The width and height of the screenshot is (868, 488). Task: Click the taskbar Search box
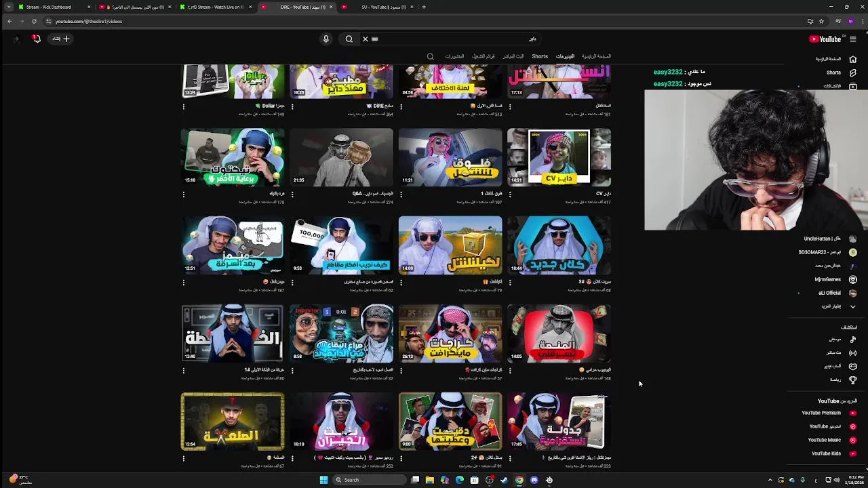pyautogui.click(x=370, y=480)
